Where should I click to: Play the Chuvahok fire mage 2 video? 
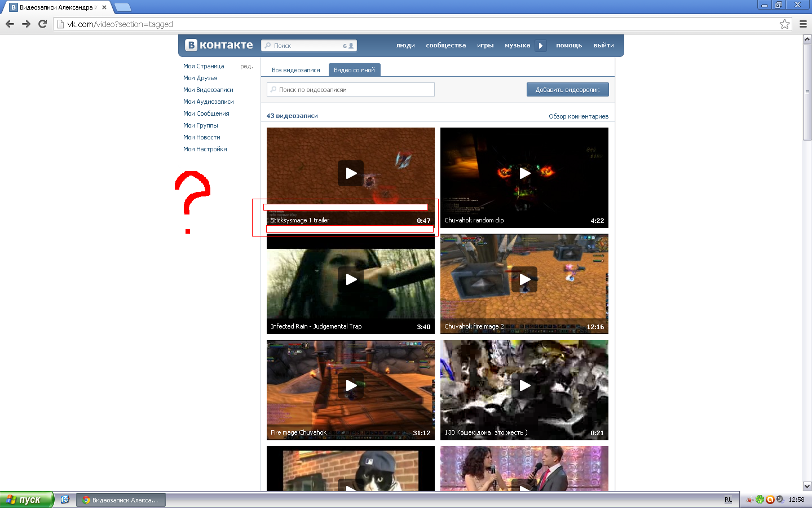[x=524, y=279]
